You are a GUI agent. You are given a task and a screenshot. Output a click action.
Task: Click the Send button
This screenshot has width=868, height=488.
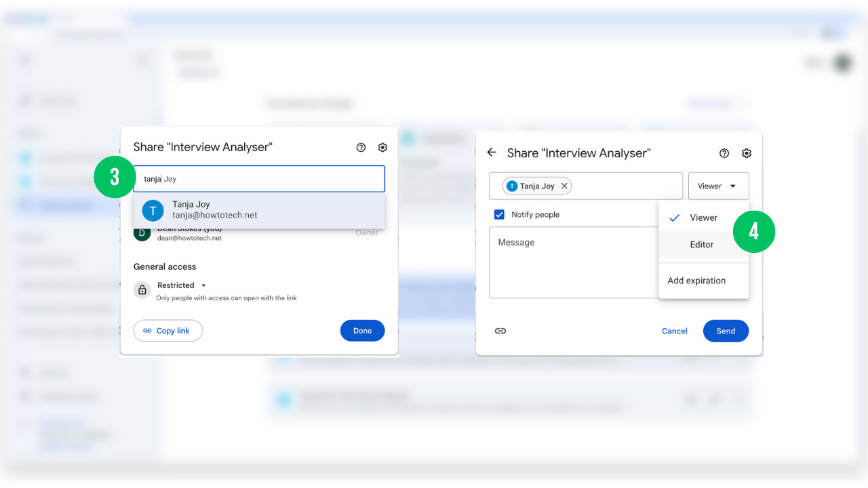(726, 331)
